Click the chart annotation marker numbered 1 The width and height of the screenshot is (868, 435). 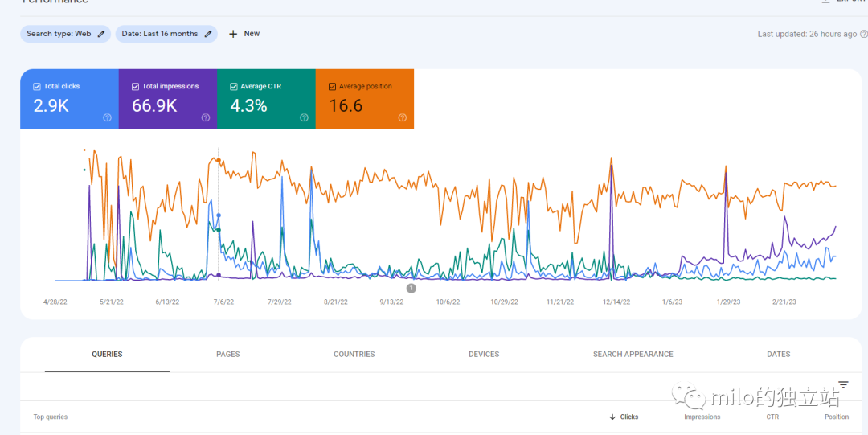(411, 288)
